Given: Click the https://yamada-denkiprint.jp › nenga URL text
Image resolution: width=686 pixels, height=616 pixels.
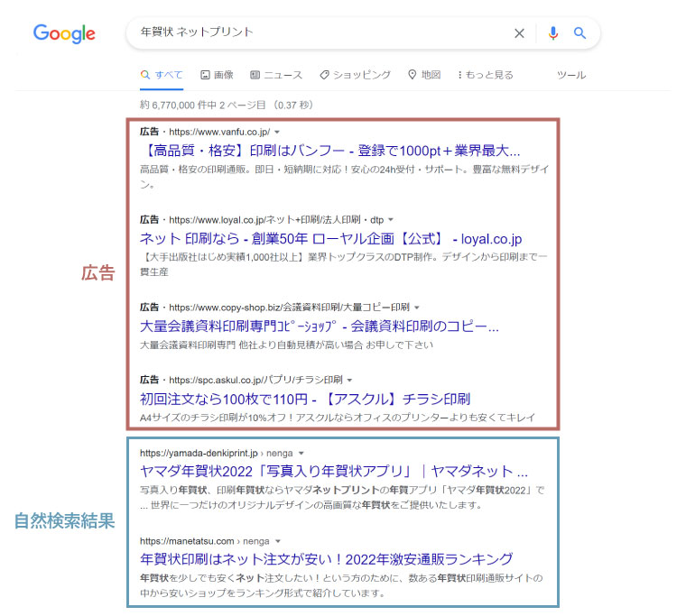Looking at the screenshot, I should pyautogui.click(x=217, y=454).
